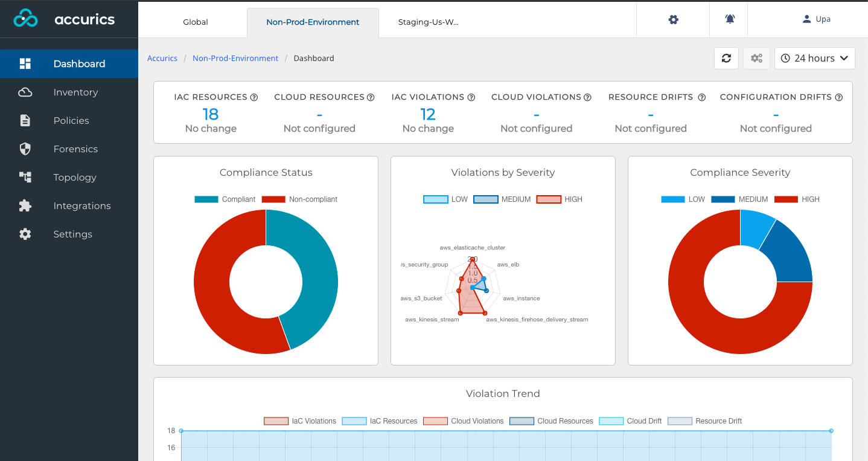This screenshot has width=868, height=461.
Task: Click the Topology diagram icon
Action: [x=25, y=177]
